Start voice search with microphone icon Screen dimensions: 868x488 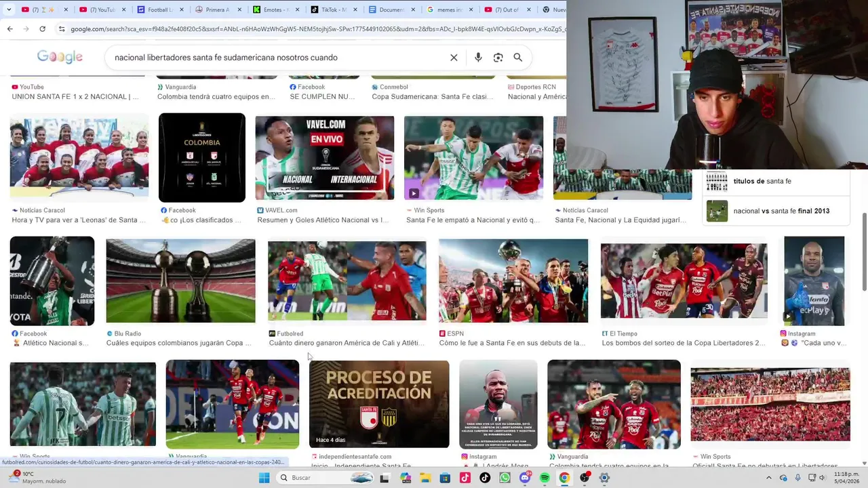coord(478,58)
